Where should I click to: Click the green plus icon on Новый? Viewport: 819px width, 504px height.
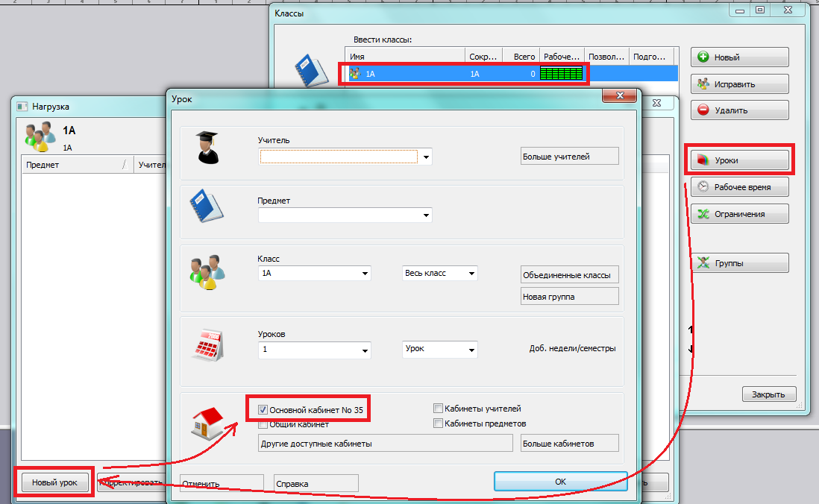point(703,57)
